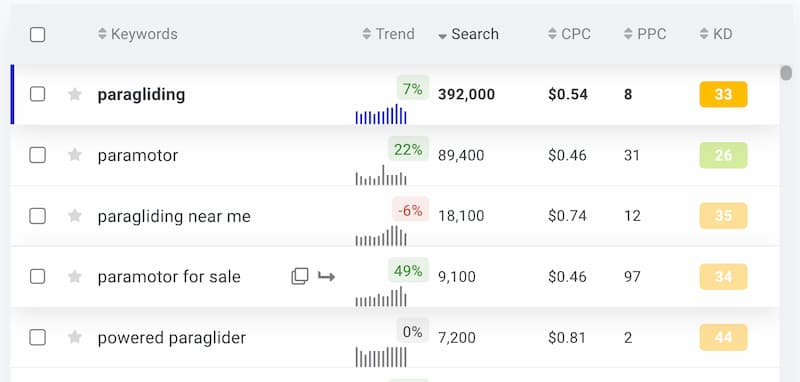Click the KD 44 badge
This screenshot has width=800, height=382.
723,337
